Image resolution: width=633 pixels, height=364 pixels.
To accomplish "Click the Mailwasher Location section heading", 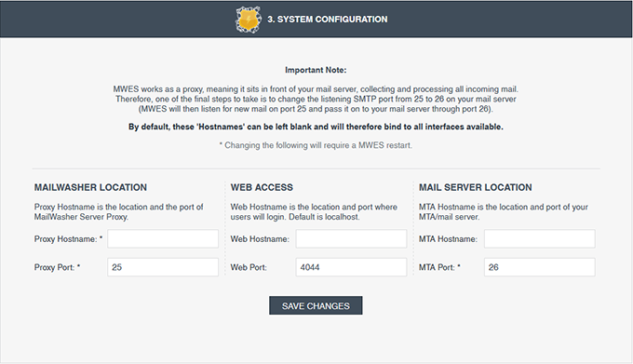I will pyautogui.click(x=90, y=187).
